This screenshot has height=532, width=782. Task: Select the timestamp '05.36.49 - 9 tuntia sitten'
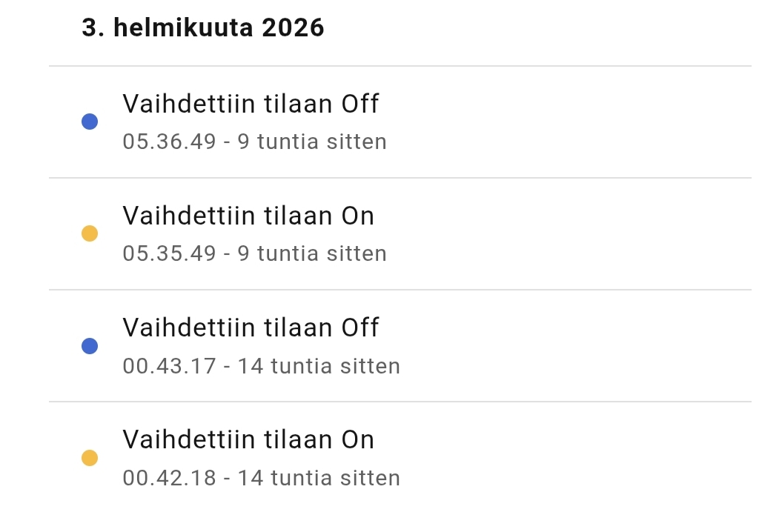(255, 142)
